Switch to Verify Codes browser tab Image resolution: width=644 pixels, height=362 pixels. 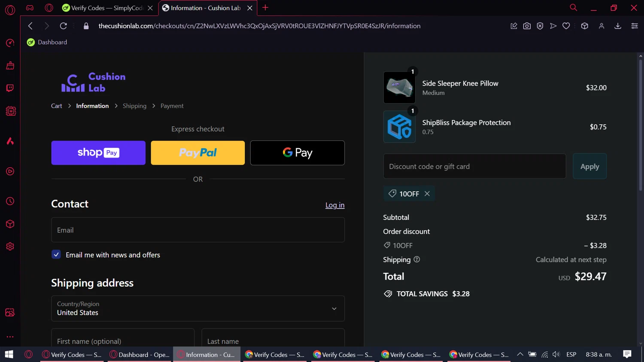pos(107,8)
